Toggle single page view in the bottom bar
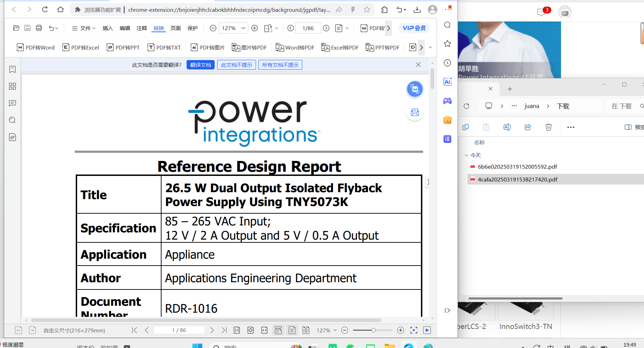 click(292, 330)
